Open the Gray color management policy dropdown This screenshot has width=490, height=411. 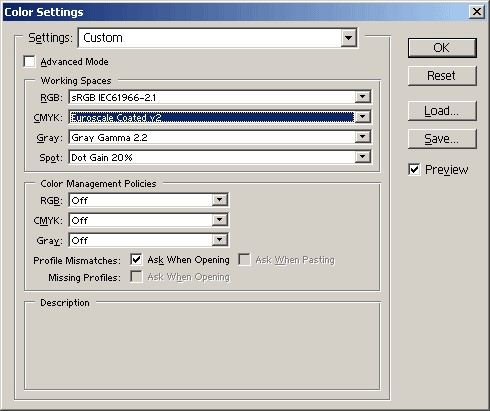[149, 240]
